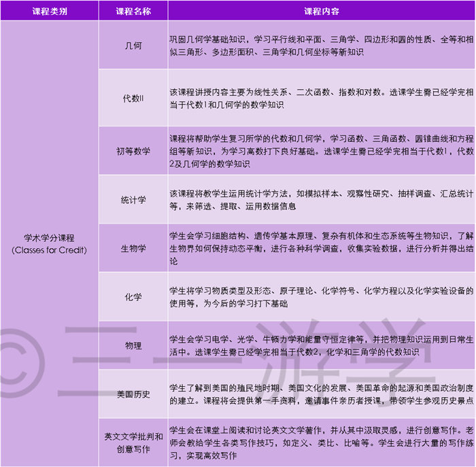Select the 代数II course name cell
The height and width of the screenshot is (467, 476).
[x=133, y=98]
